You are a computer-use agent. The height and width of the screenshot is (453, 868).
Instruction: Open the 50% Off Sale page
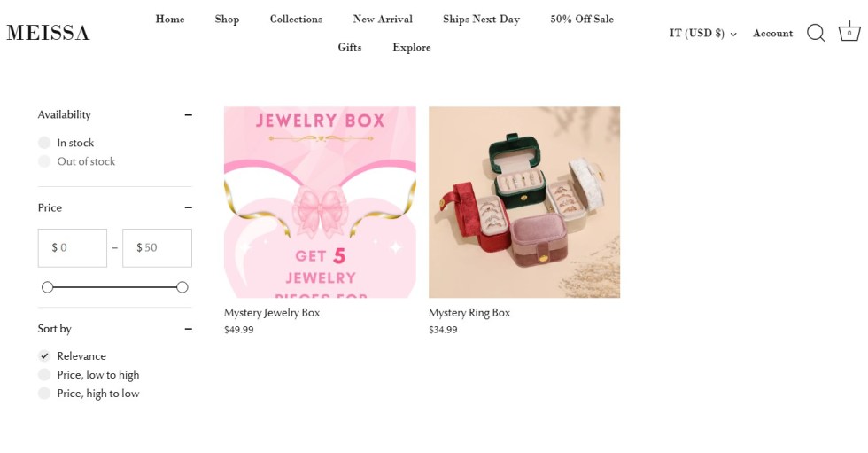point(582,19)
